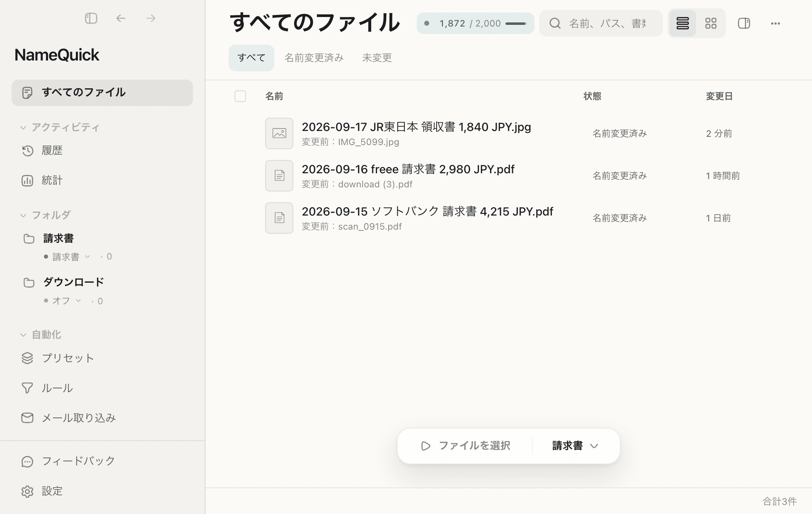Open the more options ellipsis menu

775,23
